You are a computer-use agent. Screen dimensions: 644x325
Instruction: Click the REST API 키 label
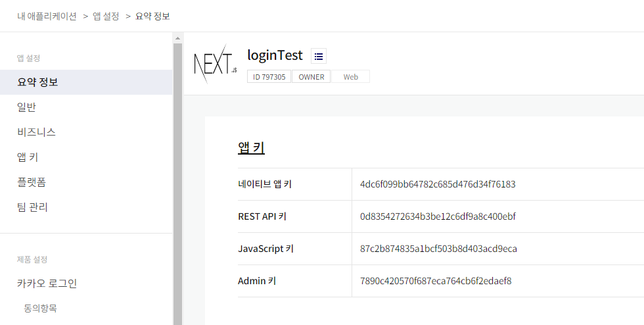coord(262,216)
